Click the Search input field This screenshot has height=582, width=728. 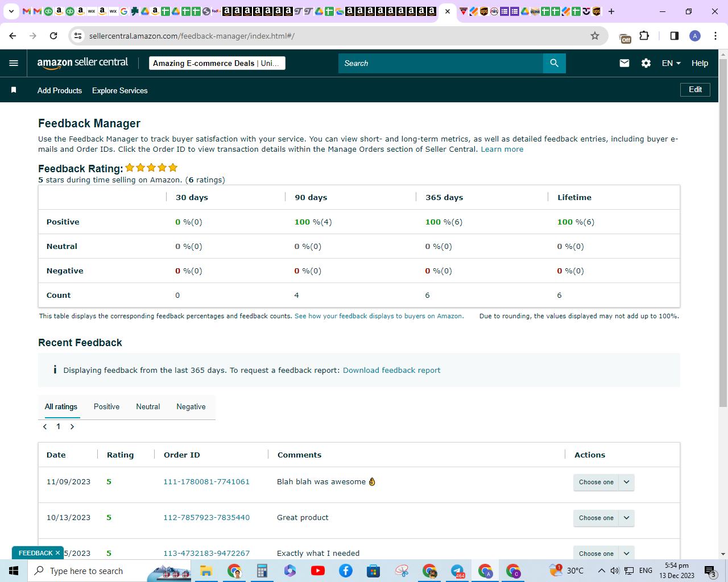441,63
